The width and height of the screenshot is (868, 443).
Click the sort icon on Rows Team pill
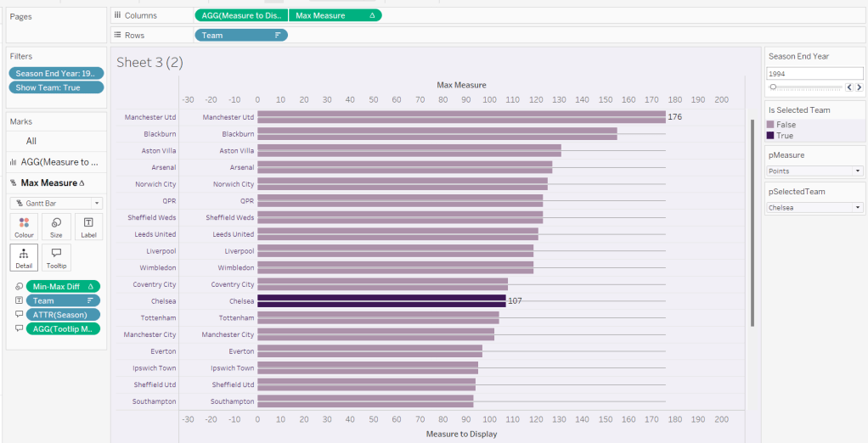click(x=278, y=36)
